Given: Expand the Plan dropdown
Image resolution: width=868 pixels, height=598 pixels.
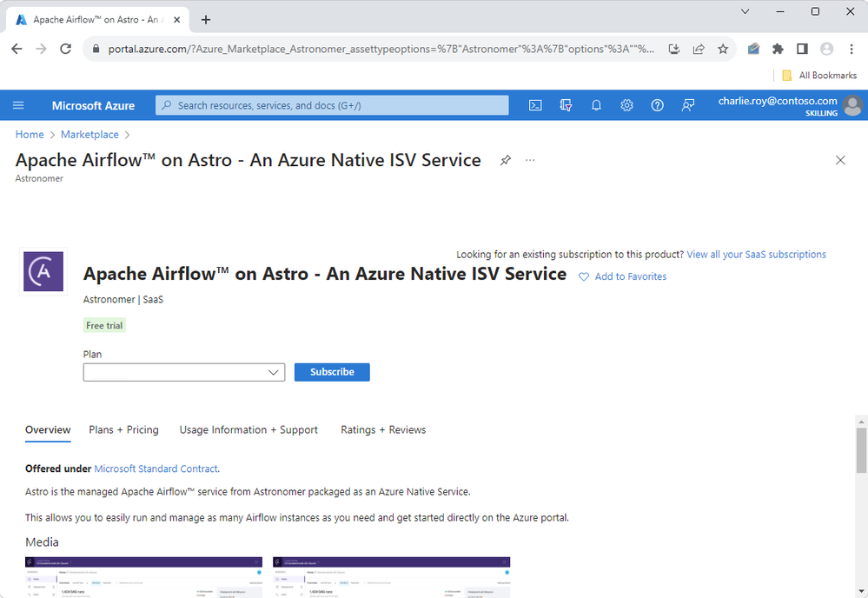Looking at the screenshot, I should pyautogui.click(x=184, y=372).
